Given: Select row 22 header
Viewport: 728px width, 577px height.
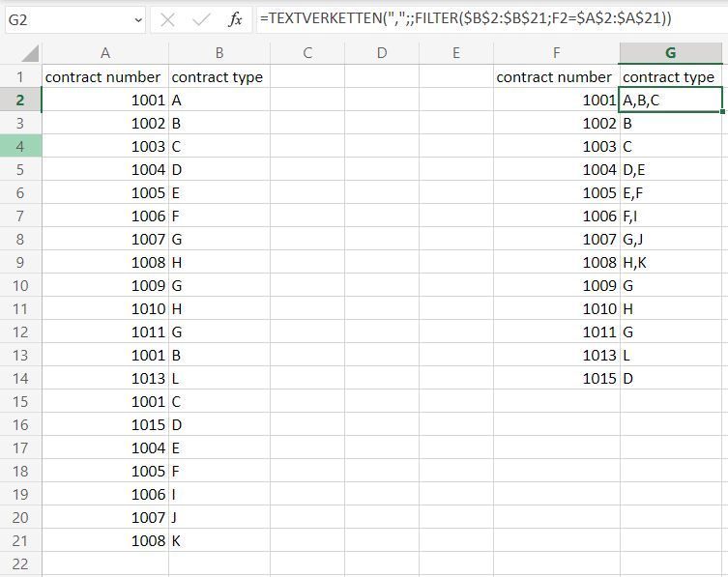Looking at the screenshot, I should coord(20,563).
